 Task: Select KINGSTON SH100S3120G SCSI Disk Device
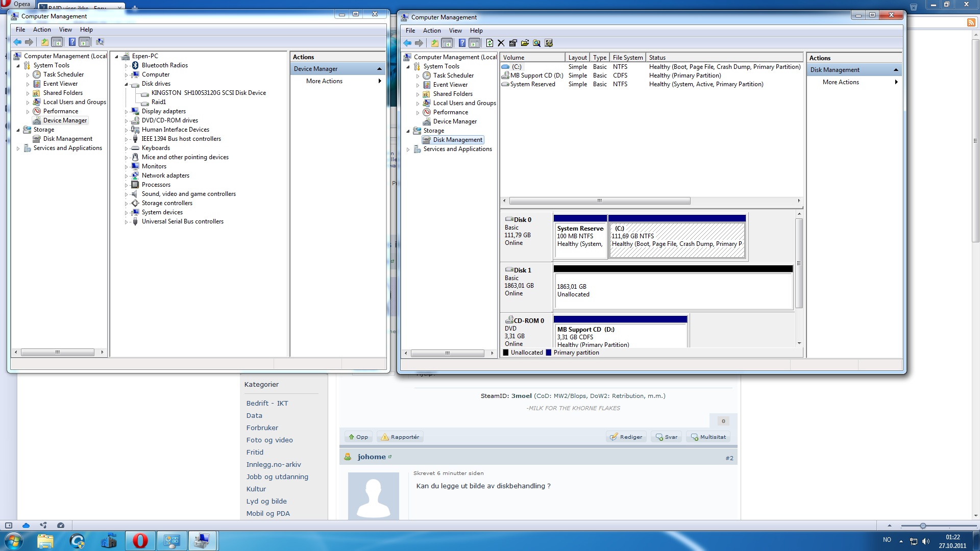[x=208, y=93]
